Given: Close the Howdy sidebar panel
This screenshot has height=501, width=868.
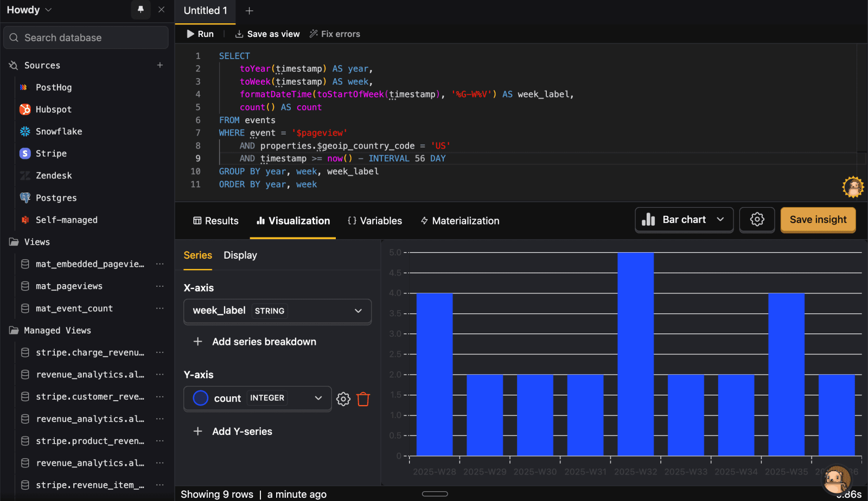Looking at the screenshot, I should 161,10.
